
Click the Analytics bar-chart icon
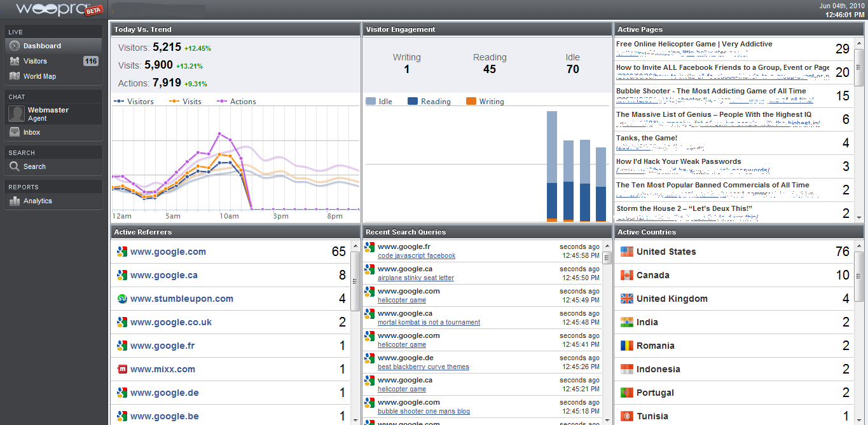[x=15, y=201]
